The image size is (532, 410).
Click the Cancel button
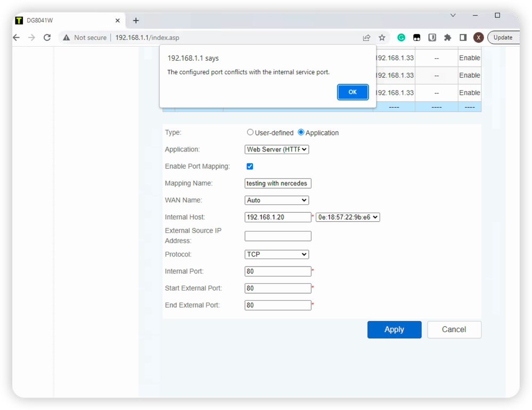(x=454, y=329)
